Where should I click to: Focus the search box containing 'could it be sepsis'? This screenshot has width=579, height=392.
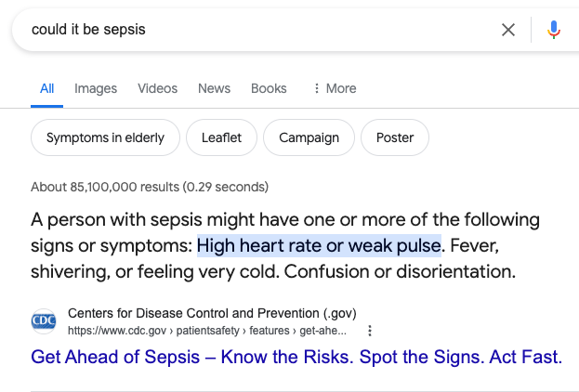251,30
